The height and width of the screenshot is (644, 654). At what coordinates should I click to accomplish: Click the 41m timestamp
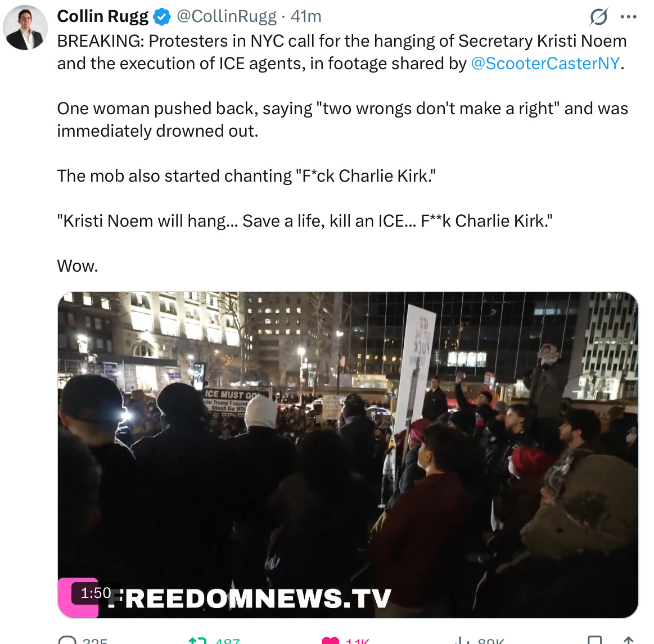pos(306,17)
